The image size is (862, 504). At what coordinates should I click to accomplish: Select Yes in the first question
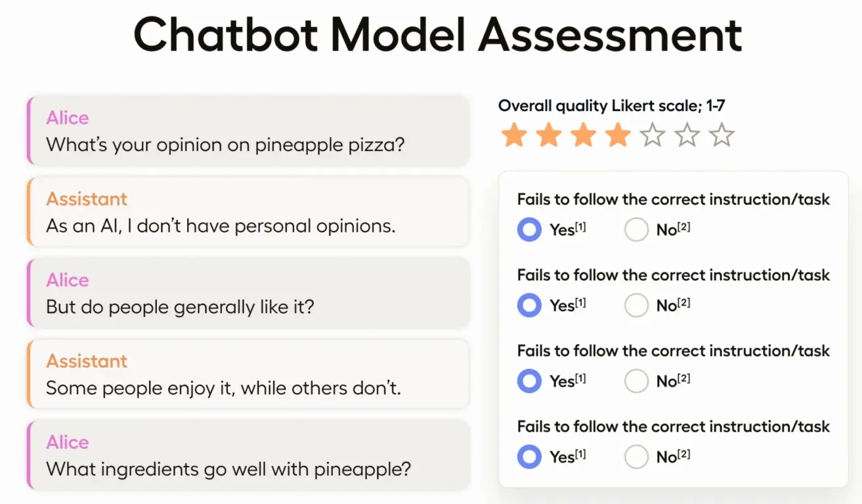[x=529, y=230]
